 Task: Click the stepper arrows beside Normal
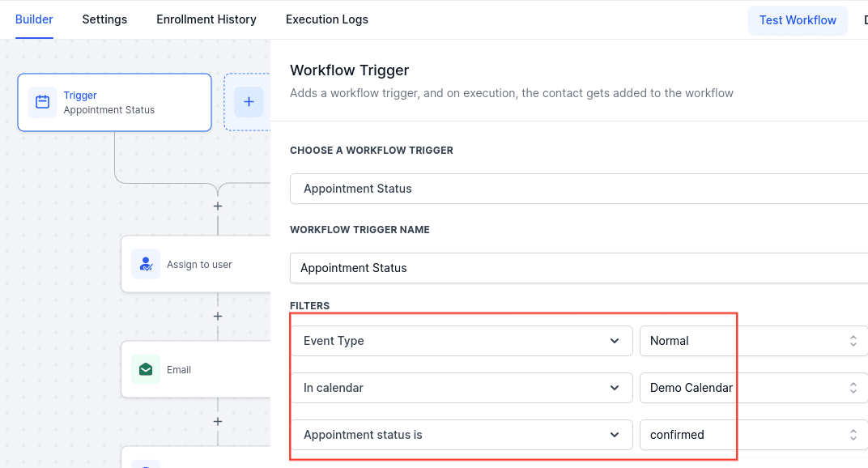(x=853, y=341)
